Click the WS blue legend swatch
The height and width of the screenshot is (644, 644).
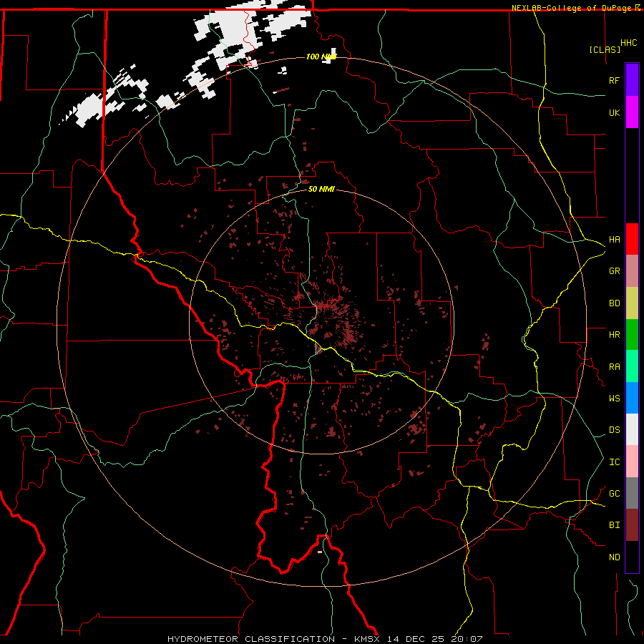632,398
